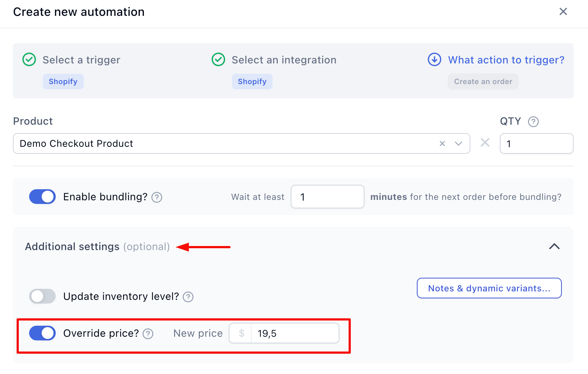Switch off the Override price toggle

point(42,333)
